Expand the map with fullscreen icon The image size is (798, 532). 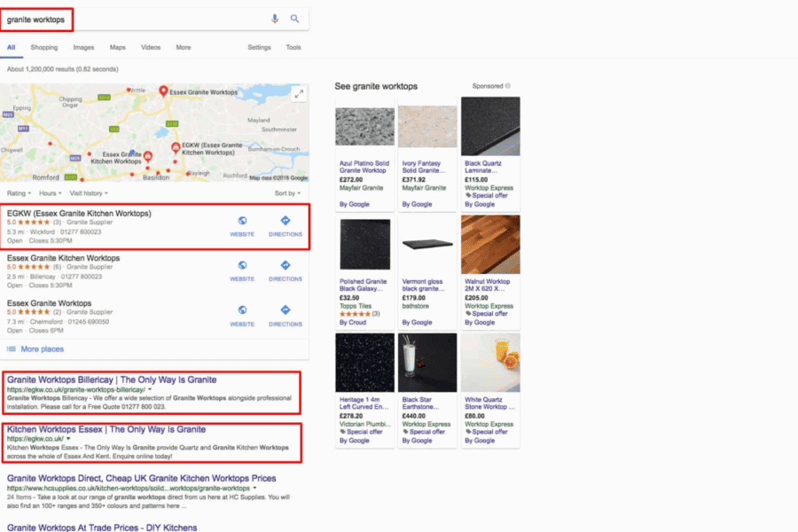[299, 94]
